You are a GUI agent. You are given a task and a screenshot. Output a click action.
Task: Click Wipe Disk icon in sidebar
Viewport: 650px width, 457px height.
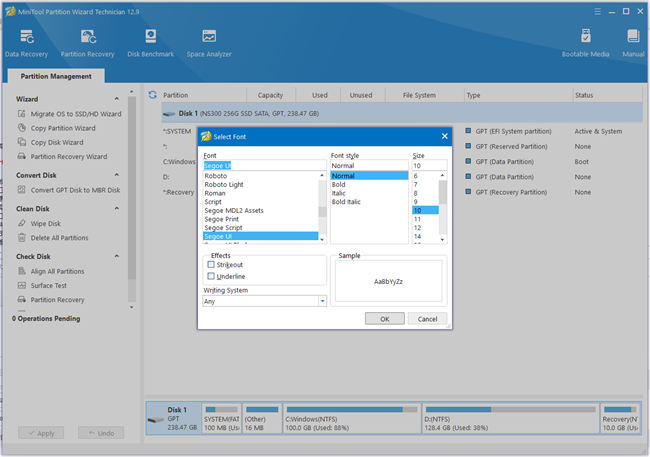[x=22, y=223]
